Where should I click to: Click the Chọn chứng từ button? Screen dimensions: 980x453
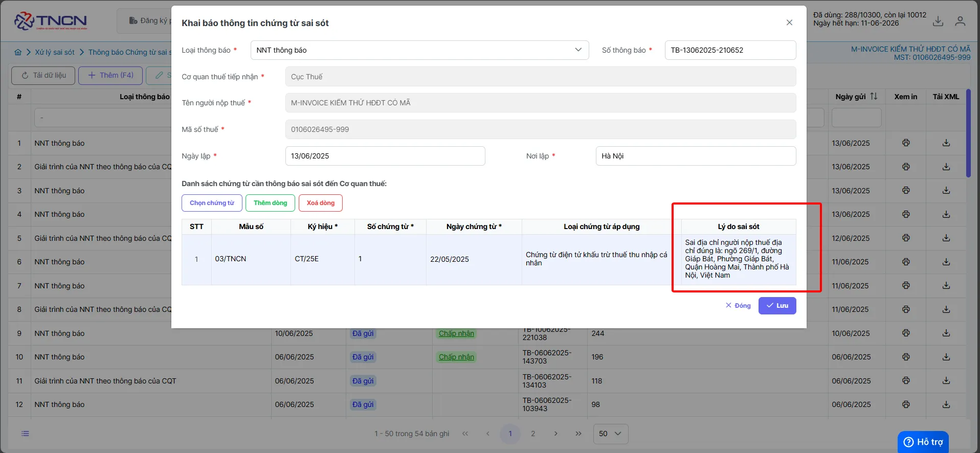pos(212,203)
